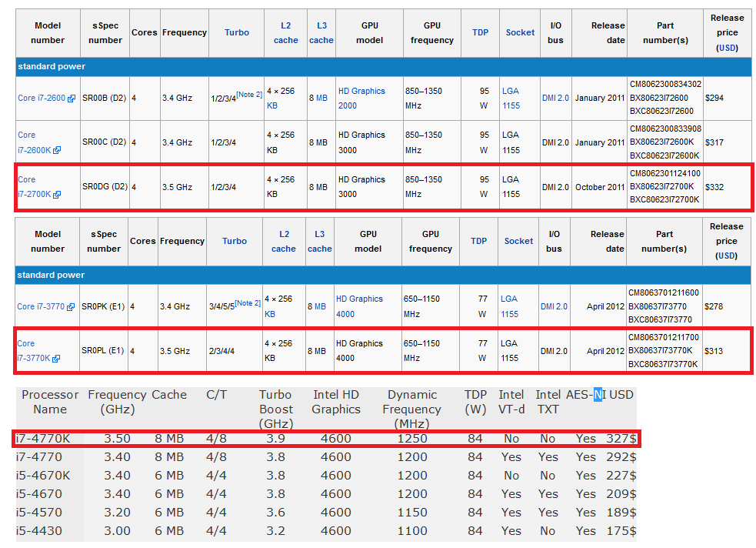The width and height of the screenshot is (756, 548).
Task: Select sSpec number SR0PL (E1)
Action: point(103,351)
